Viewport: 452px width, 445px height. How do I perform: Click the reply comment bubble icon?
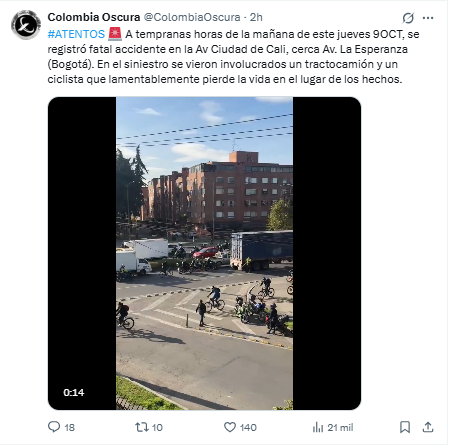click(54, 427)
